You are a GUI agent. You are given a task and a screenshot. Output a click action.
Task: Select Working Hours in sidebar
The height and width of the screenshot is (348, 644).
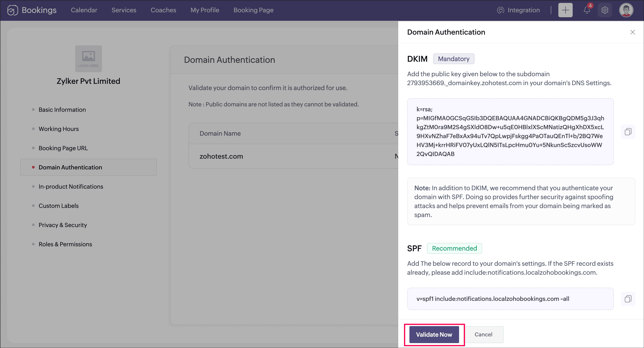tap(59, 129)
